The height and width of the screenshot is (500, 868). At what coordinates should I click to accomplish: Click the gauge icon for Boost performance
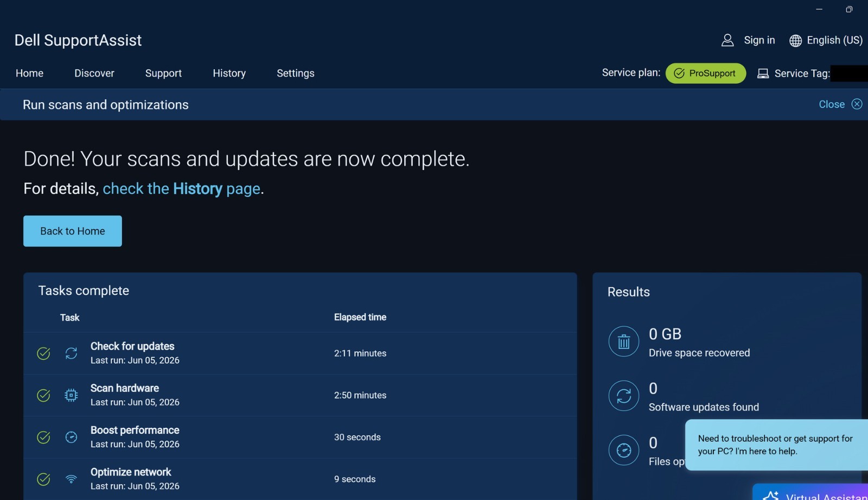click(x=71, y=437)
